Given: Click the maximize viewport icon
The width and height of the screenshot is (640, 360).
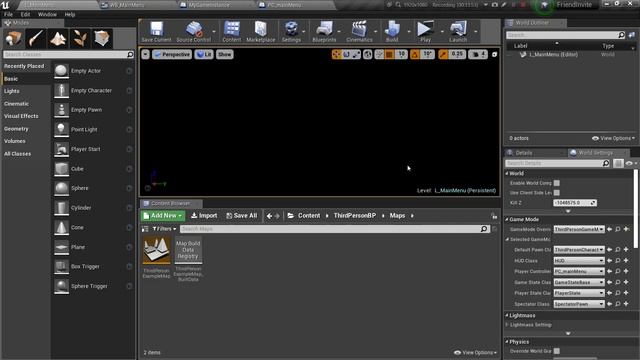Looking at the screenshot, I should tap(494, 54).
